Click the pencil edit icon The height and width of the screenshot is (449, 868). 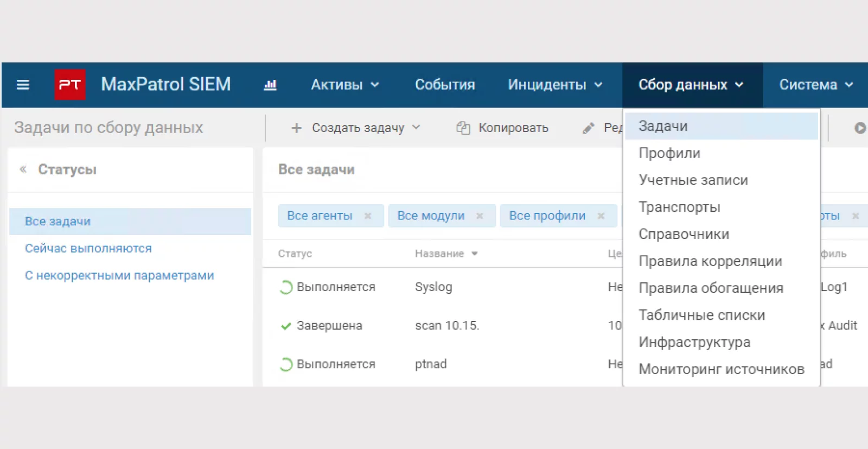(x=589, y=128)
